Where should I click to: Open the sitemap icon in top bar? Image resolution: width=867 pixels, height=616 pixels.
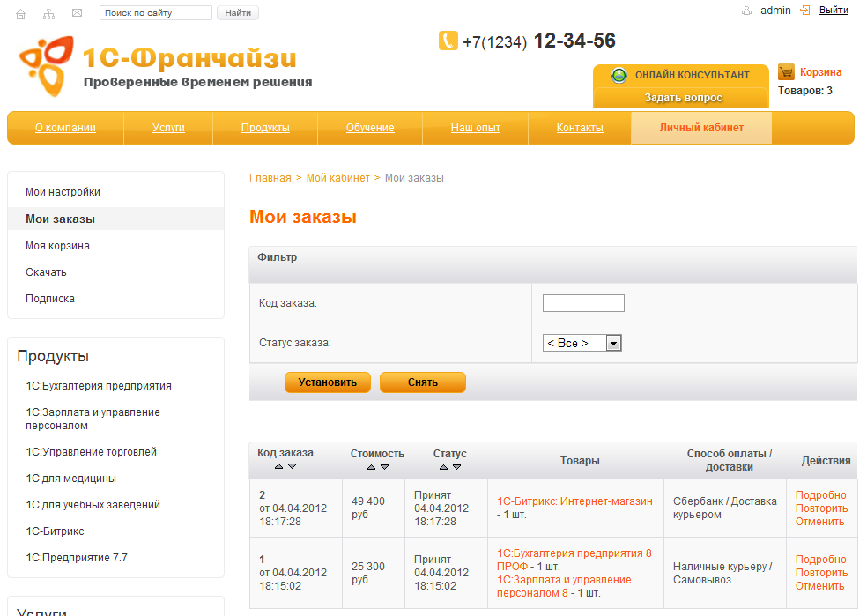coord(48,13)
